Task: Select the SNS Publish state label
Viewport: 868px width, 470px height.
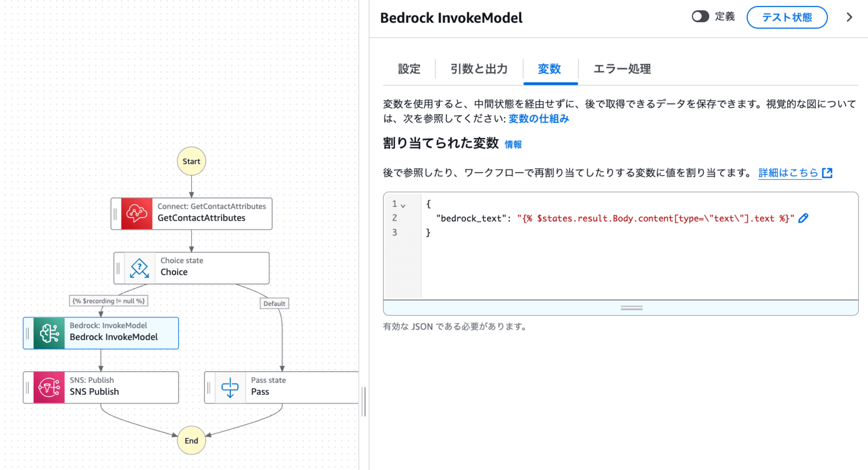Action: (x=94, y=392)
